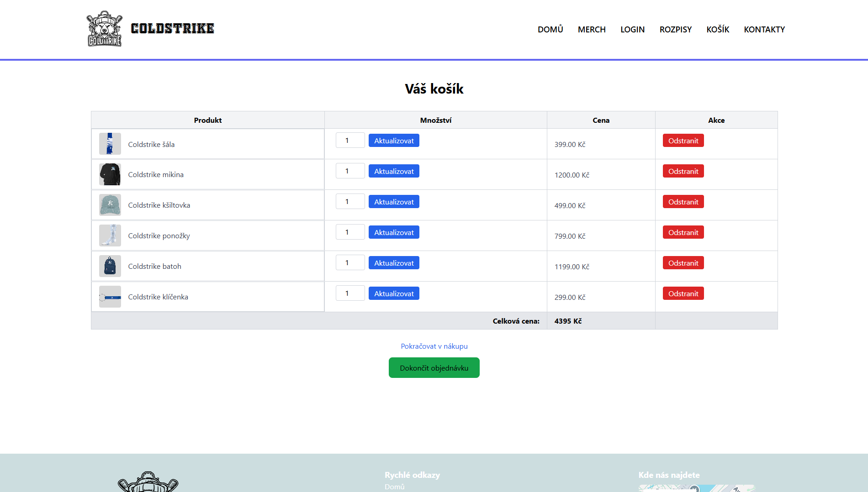Open the Coldstrike šála product thumbnail
This screenshot has height=492, width=868.
110,144
